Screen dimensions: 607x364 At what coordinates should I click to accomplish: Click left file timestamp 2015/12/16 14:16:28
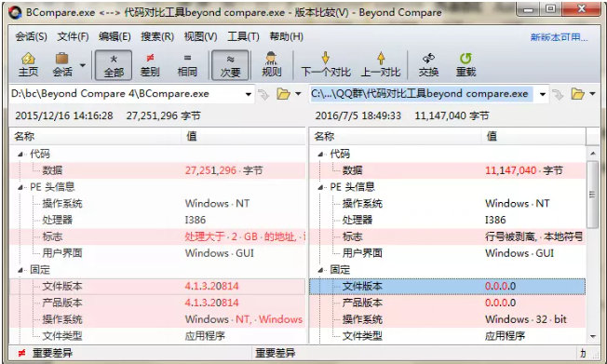[64, 115]
